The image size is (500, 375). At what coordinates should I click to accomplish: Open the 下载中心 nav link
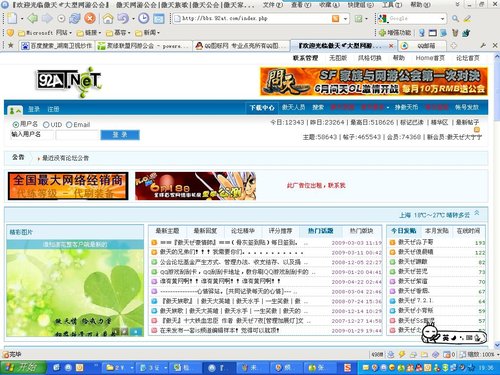pyautogui.click(x=262, y=108)
